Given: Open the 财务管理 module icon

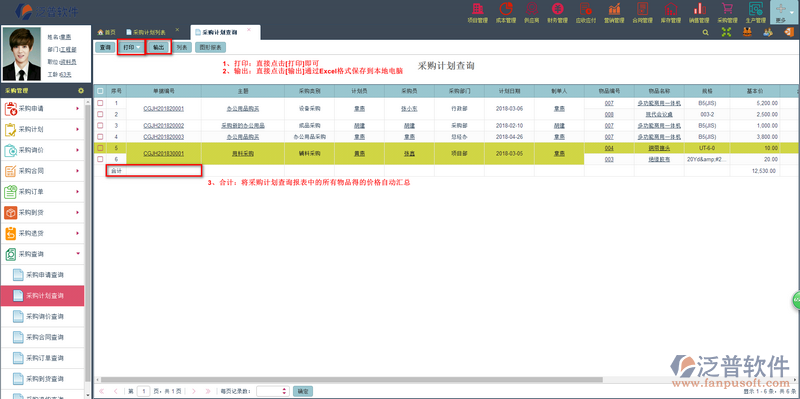Looking at the screenshot, I should [x=557, y=12].
